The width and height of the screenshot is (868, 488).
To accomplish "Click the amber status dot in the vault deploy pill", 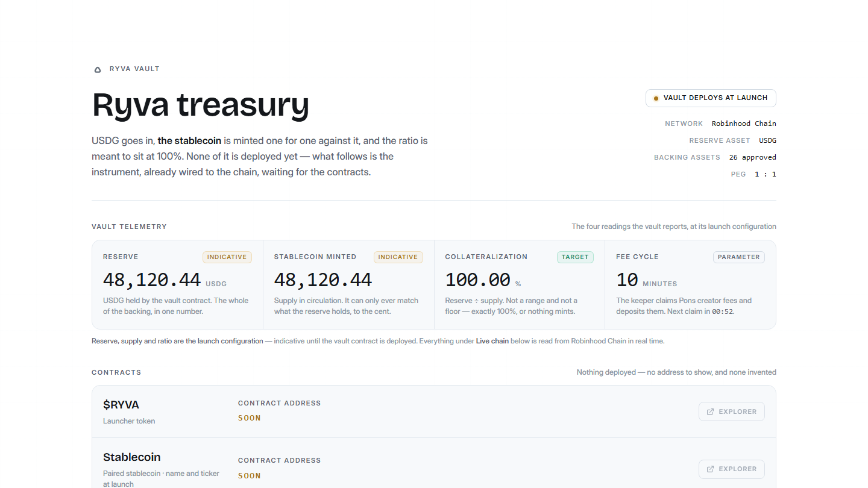I will point(656,98).
